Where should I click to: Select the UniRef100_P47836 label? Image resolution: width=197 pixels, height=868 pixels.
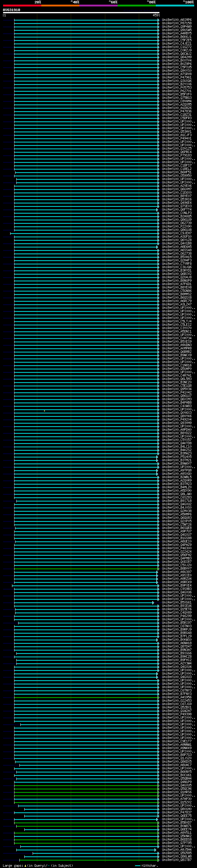tap(176, 111)
